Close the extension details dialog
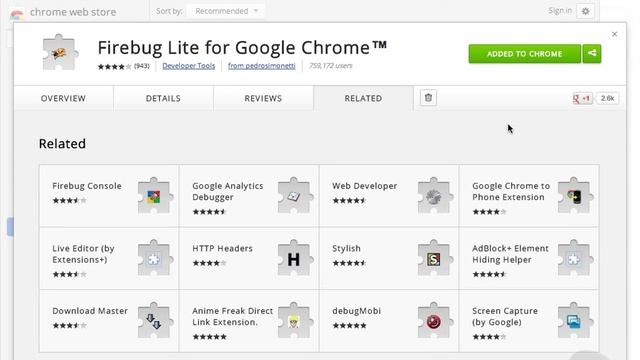 coord(614,34)
